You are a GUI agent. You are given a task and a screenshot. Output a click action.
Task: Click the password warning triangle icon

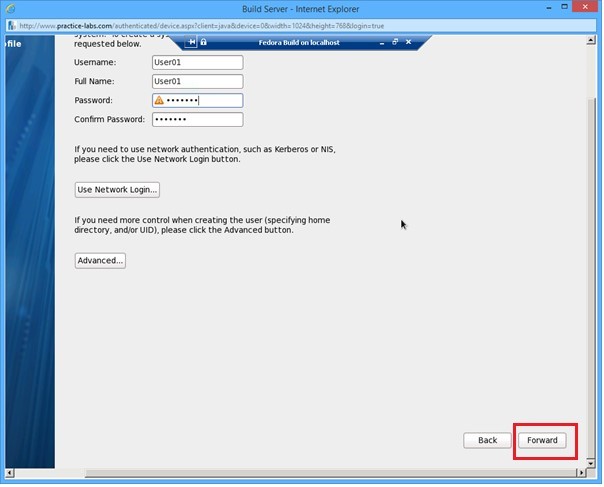[159, 101]
